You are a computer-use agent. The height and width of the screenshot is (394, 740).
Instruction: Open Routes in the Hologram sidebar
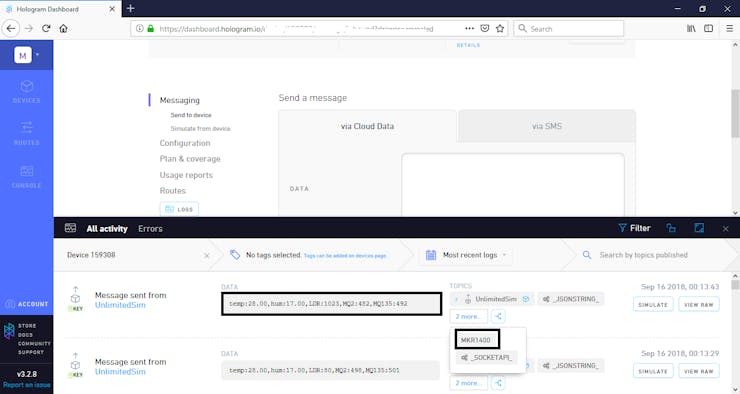pyautogui.click(x=26, y=134)
